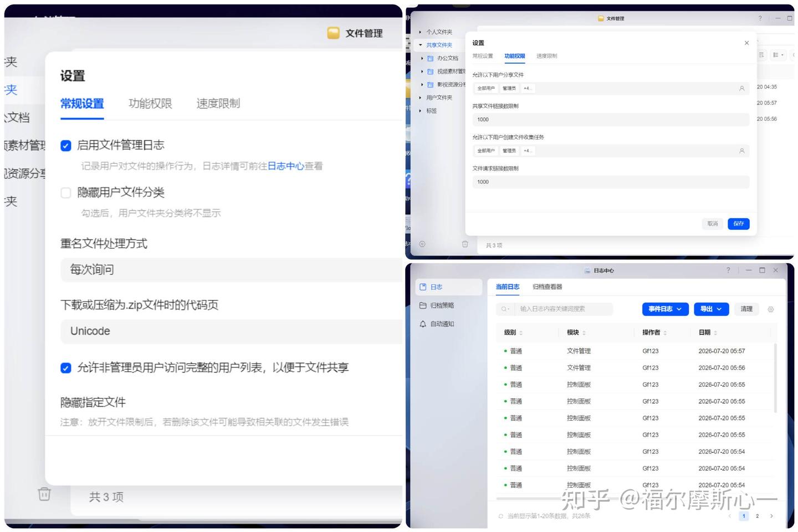The height and width of the screenshot is (532, 798).
Task: Uncheck 允许非管理员用户访问完整的用户列表 checkbox
Action: click(x=66, y=368)
